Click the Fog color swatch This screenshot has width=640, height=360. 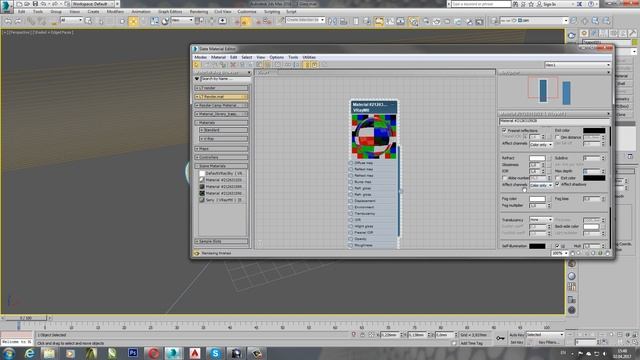pos(537,199)
